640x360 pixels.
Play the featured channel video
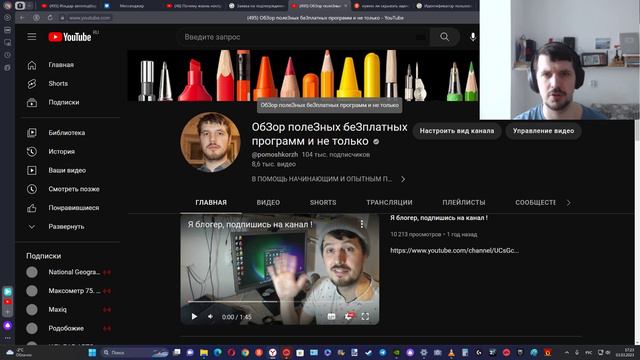pos(194,316)
